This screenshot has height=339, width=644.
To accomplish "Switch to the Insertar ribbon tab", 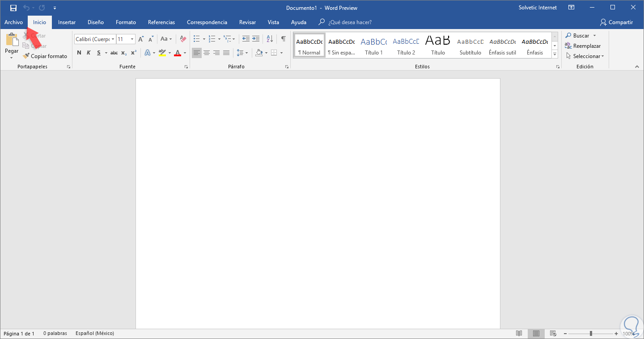I will (x=67, y=22).
